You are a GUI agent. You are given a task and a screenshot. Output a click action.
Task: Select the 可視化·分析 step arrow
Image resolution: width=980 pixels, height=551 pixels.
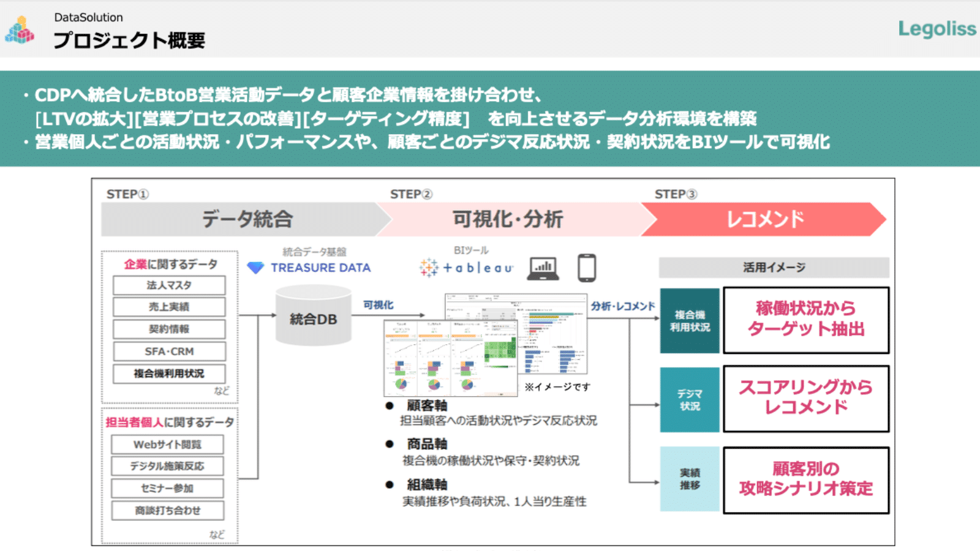[x=508, y=219]
